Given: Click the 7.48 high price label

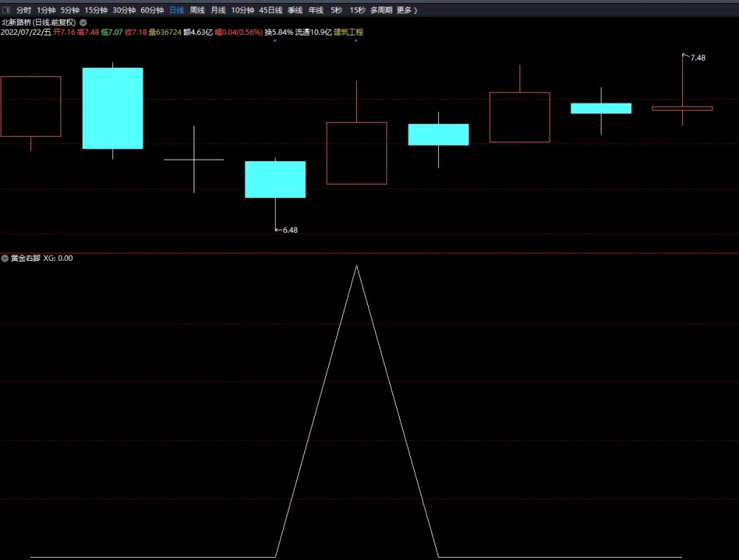Looking at the screenshot, I should click(698, 58).
